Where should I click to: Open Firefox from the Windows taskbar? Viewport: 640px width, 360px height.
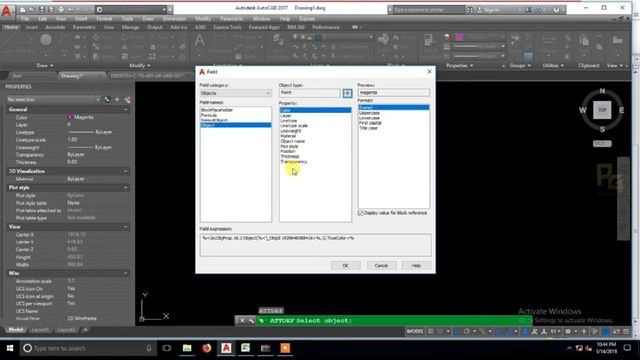click(x=207, y=348)
